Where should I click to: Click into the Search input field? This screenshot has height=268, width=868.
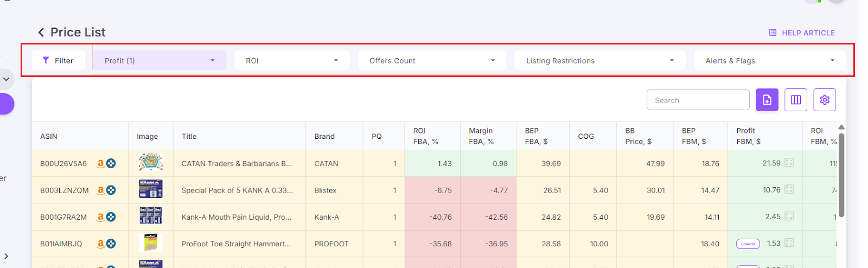pyautogui.click(x=698, y=100)
